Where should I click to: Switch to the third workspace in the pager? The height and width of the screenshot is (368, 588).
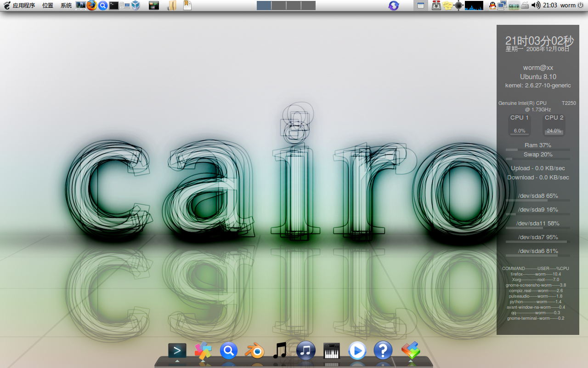pos(293,6)
